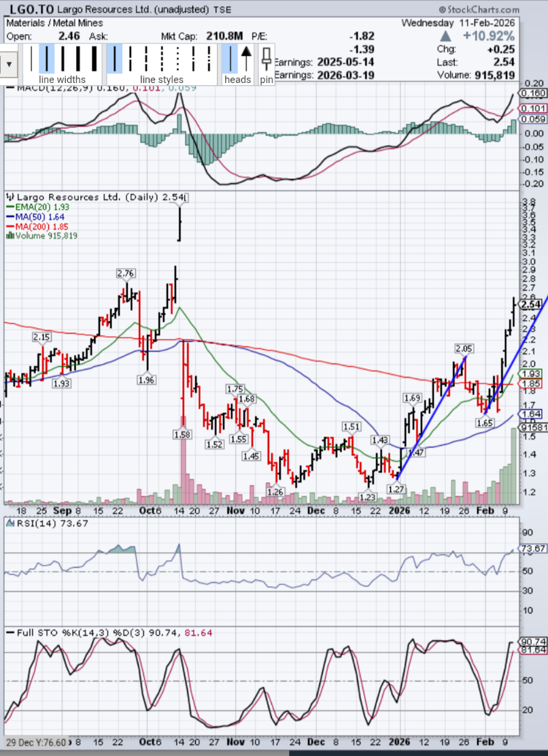This screenshot has height=756, width=548.
Task: Select the short-dash line style (fourth)
Action: [162, 59]
